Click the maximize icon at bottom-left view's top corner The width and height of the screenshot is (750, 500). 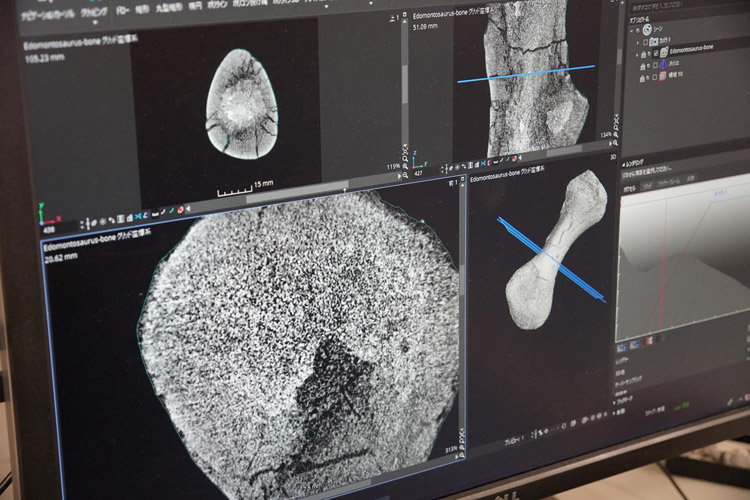coord(462,178)
